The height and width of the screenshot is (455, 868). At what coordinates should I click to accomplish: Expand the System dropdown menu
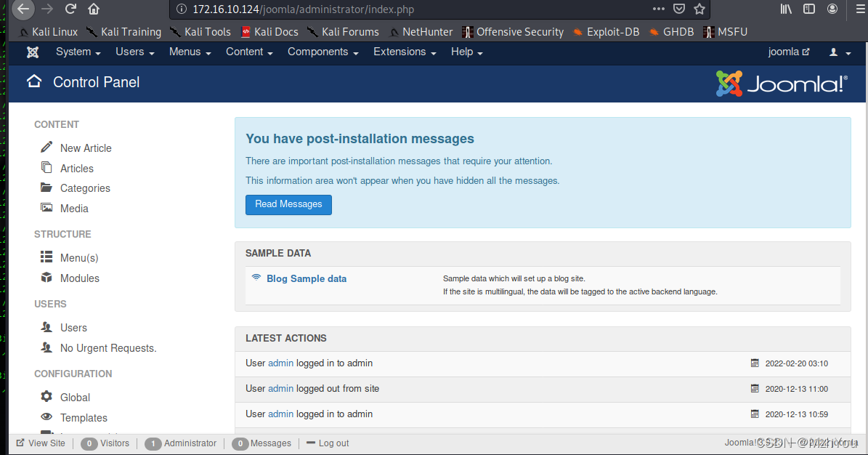78,52
